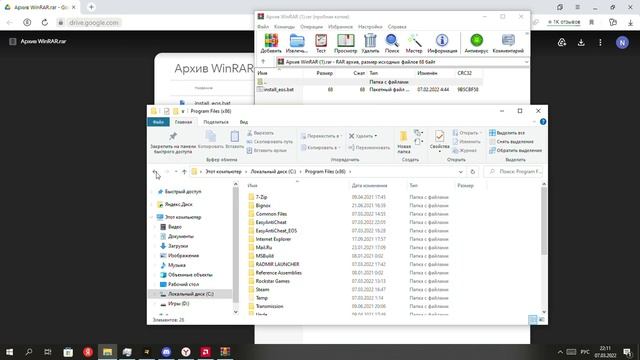Expand WinRAR archive path dropdown
This screenshot has width=640, height=360.
(x=526, y=62)
